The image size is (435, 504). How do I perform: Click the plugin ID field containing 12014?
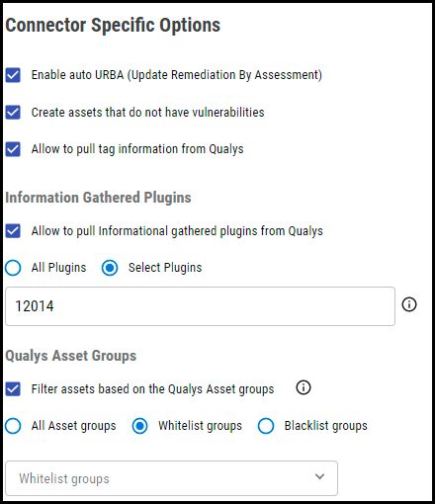click(200, 306)
